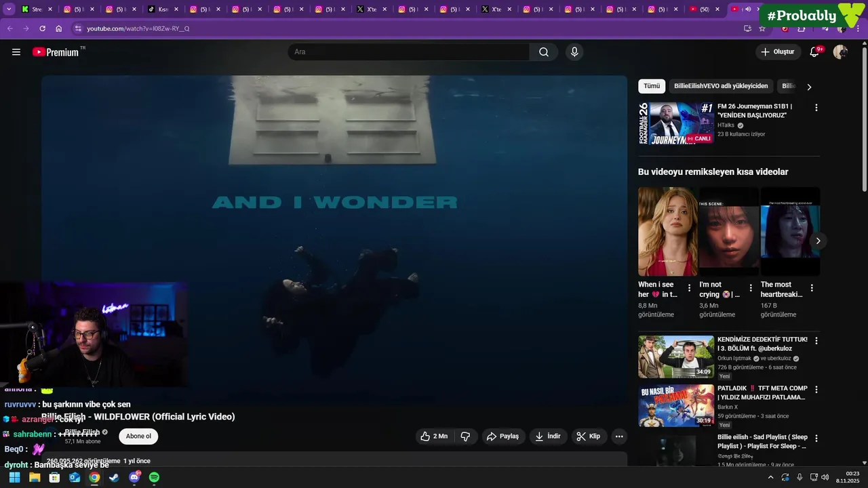Click Oluştur create button
The width and height of the screenshot is (868, 488).
pyautogui.click(x=778, y=52)
